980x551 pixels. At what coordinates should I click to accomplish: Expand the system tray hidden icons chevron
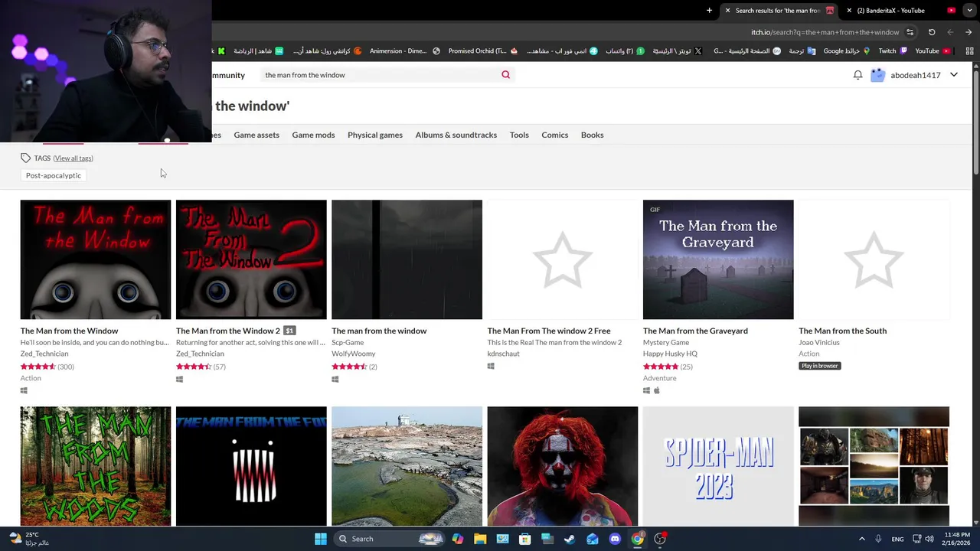(x=861, y=539)
